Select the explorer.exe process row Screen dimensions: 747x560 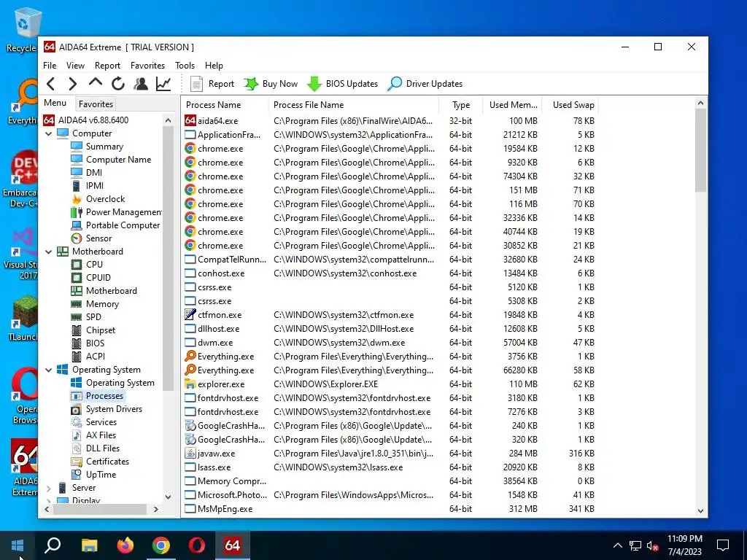[x=390, y=384]
